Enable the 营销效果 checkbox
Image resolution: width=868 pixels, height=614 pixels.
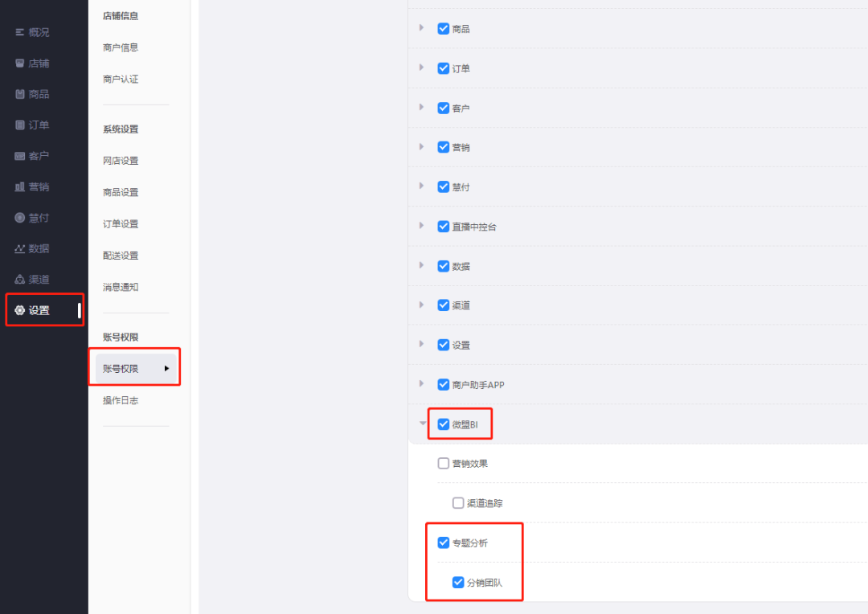coord(444,464)
